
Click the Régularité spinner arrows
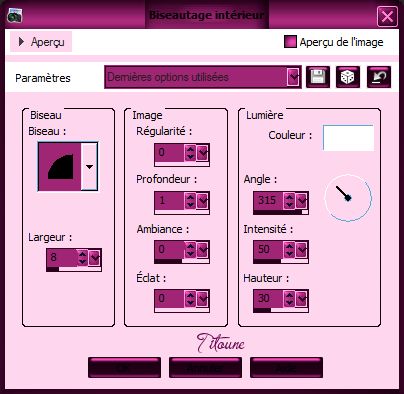190,153
